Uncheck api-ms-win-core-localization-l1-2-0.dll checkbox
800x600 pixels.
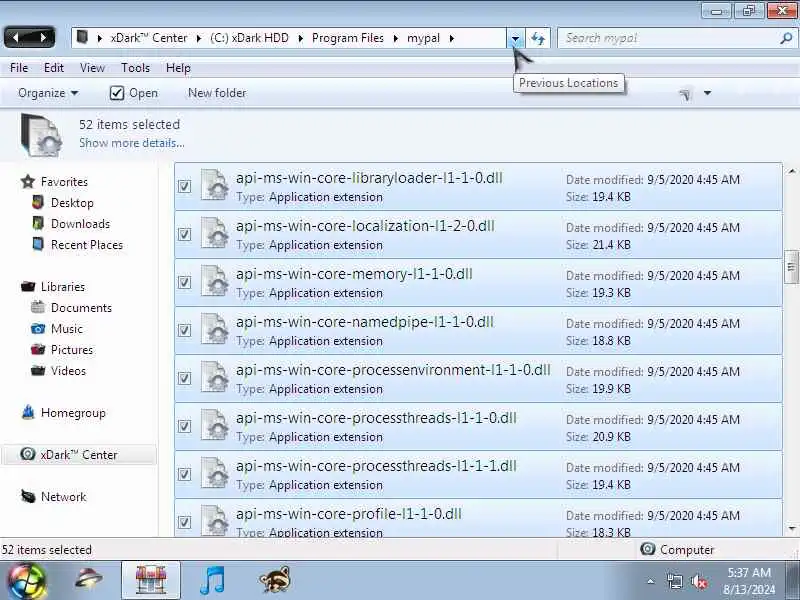point(184,234)
